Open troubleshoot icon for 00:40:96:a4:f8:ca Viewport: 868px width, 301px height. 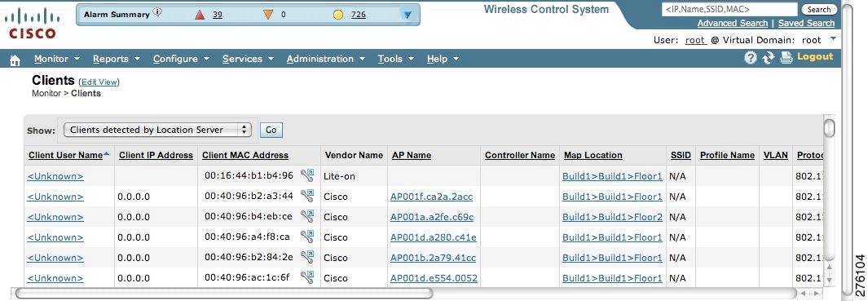point(307,237)
